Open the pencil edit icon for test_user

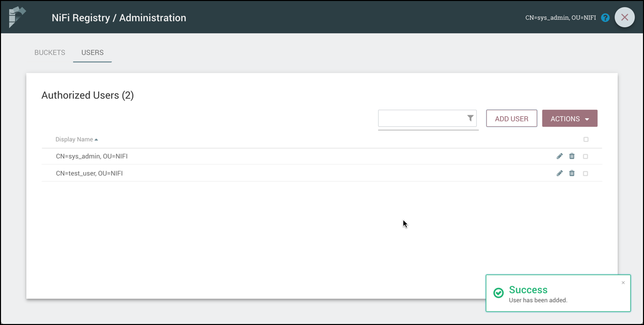559,173
